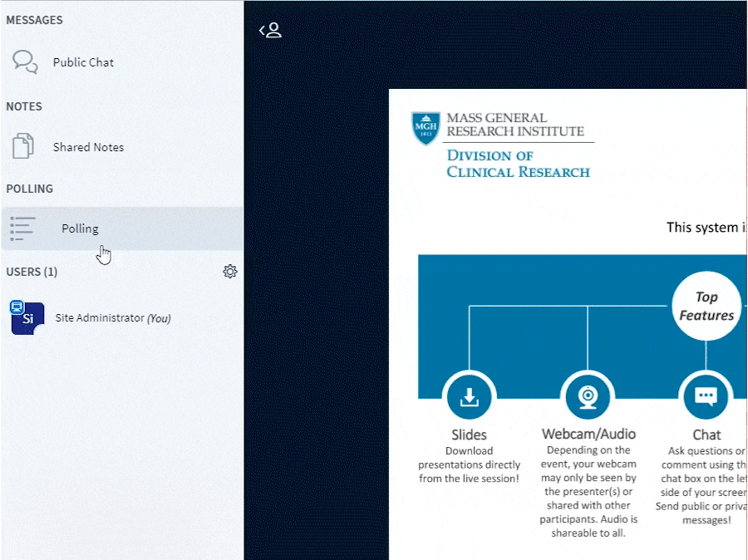Open Shared Notes from the sidebar
This screenshot has width=748, height=560.
coord(88,147)
